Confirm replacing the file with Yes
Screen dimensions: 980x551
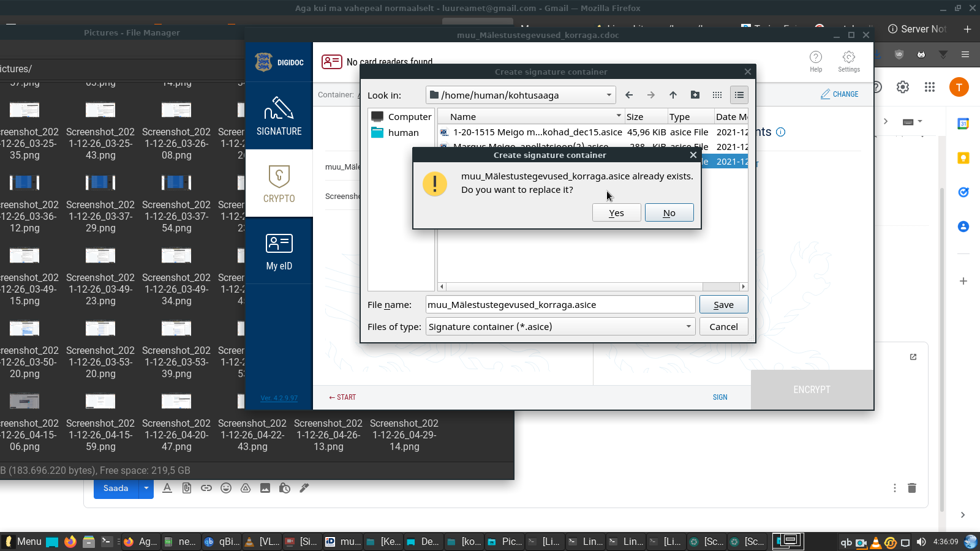(616, 212)
